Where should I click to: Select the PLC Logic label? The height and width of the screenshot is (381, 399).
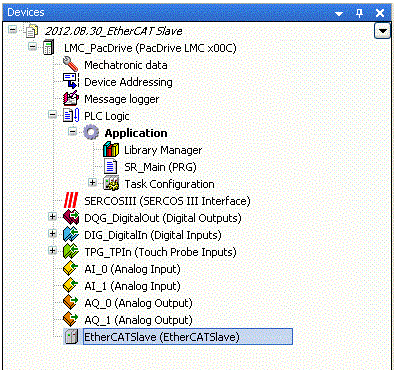107,116
